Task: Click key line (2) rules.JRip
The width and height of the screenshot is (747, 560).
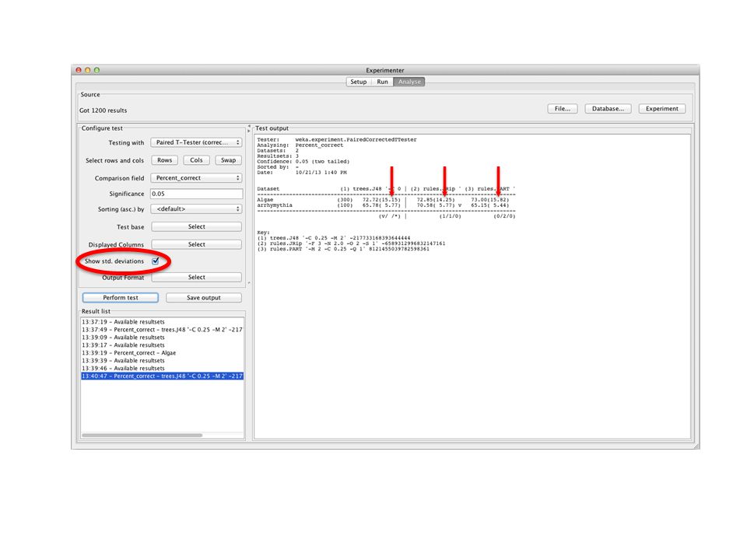Action: (x=351, y=243)
